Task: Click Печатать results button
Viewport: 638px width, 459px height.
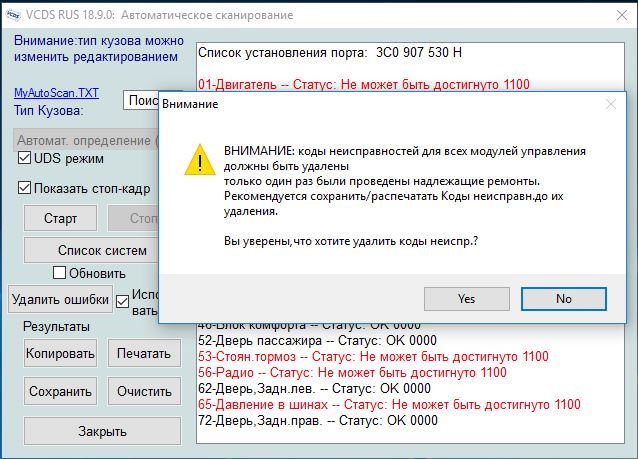Action: (x=144, y=353)
